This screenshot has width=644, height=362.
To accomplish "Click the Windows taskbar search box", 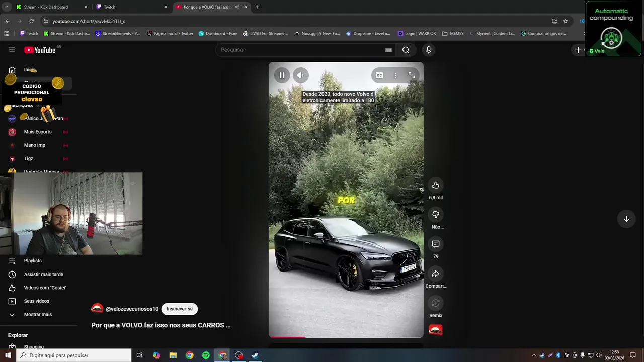I will tap(73, 355).
